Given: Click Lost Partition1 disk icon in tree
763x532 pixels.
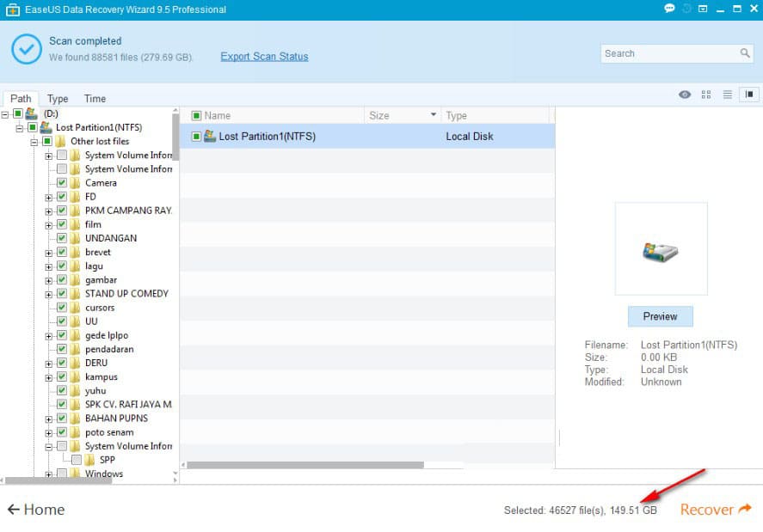Looking at the screenshot, I should 46,127.
